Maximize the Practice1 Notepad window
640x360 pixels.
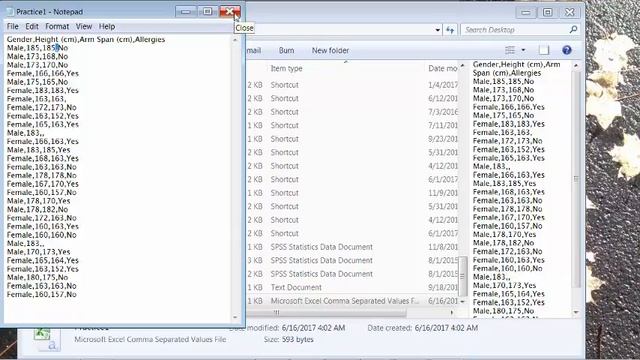208,11
